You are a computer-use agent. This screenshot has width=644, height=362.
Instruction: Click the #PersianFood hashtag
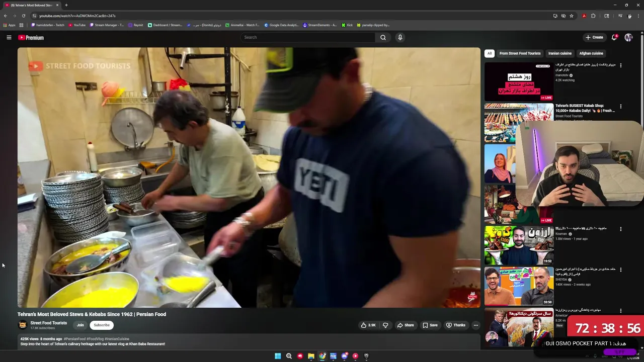(74, 339)
